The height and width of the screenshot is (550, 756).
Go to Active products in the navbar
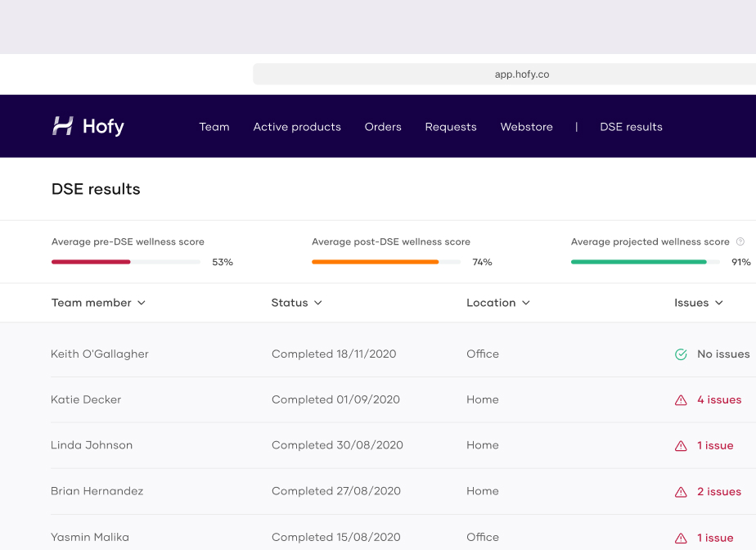[297, 127]
